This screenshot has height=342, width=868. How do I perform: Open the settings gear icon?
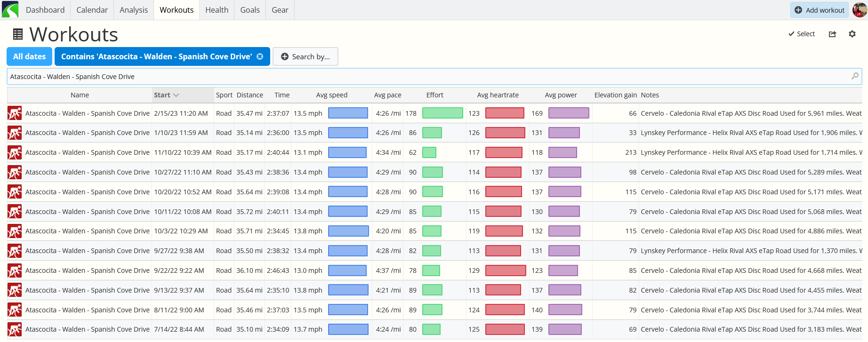(x=852, y=34)
